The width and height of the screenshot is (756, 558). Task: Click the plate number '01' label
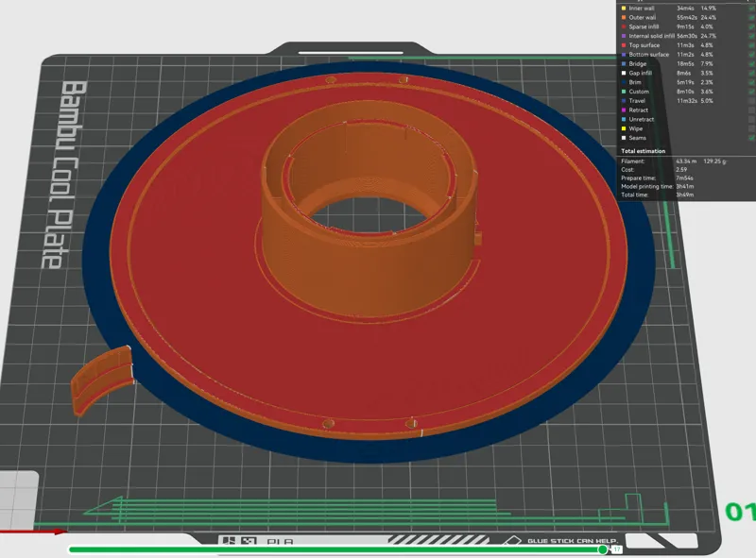tap(740, 512)
